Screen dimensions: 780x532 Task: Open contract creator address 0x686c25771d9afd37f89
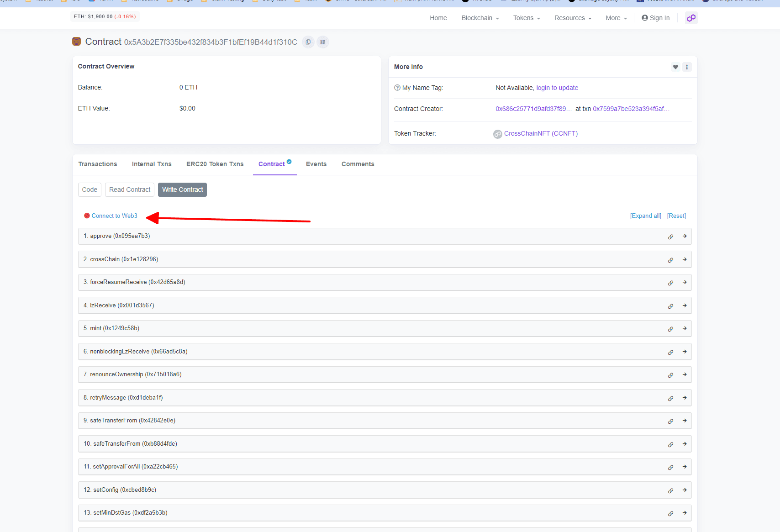pyautogui.click(x=533, y=109)
